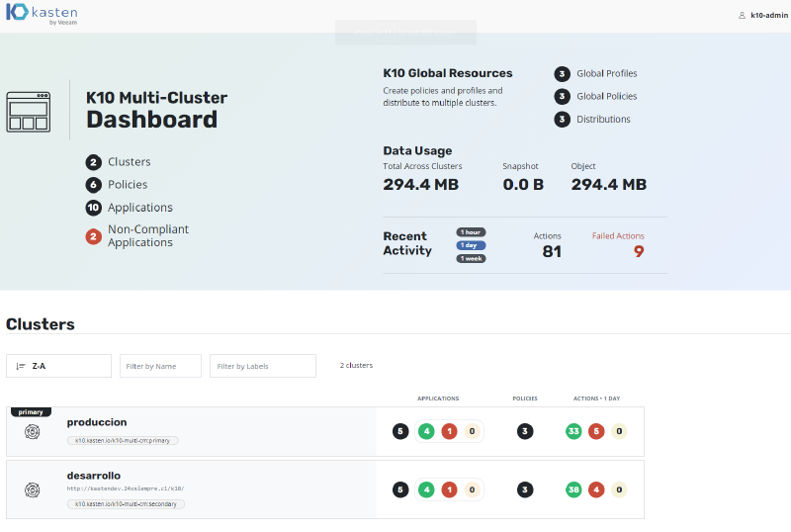
Task: Click the 9 Failed Actions value
Action: [639, 251]
